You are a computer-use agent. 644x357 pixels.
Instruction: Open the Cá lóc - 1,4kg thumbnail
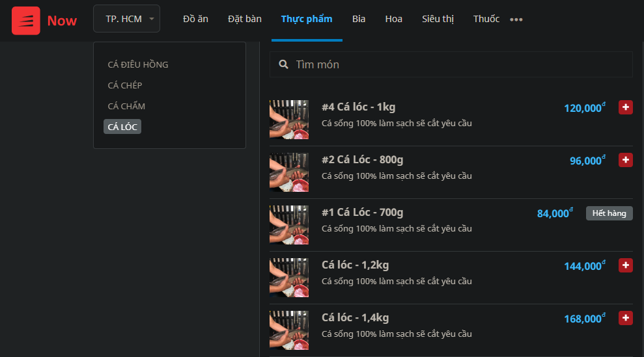click(289, 330)
